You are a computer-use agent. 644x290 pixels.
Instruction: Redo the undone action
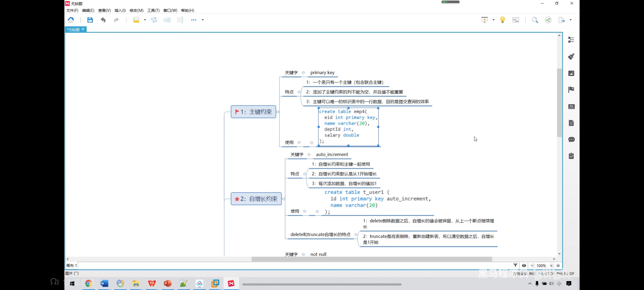click(116, 20)
